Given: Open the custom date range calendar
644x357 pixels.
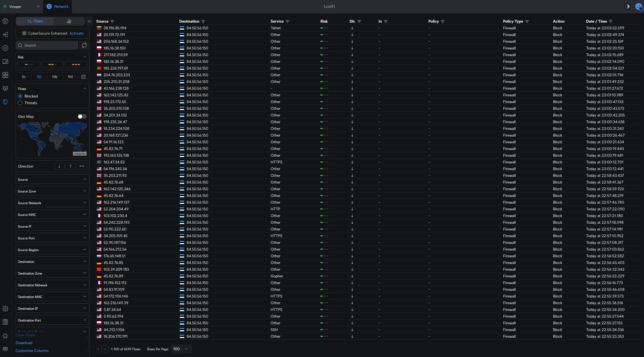Looking at the screenshot, I should pos(83,77).
